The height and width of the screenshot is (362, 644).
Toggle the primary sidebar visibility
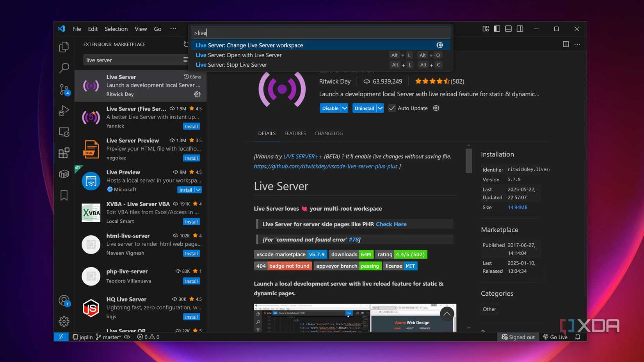(496, 28)
